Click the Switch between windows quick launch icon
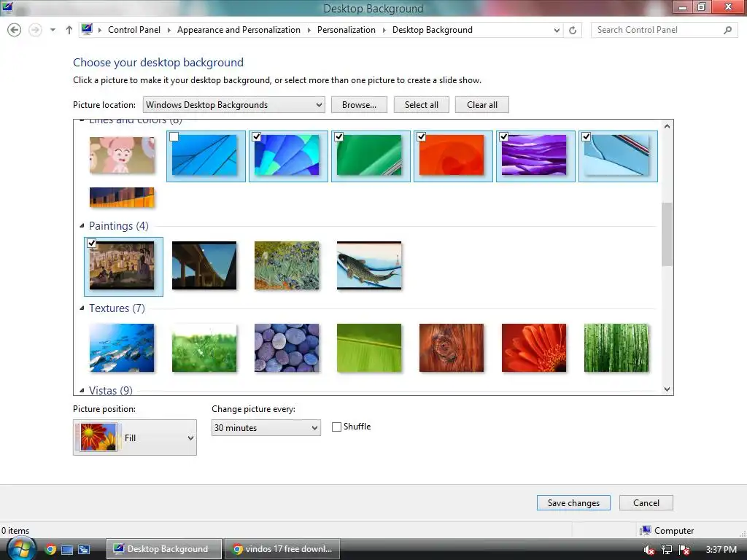Screen dimensions: 747x560 pos(84,550)
